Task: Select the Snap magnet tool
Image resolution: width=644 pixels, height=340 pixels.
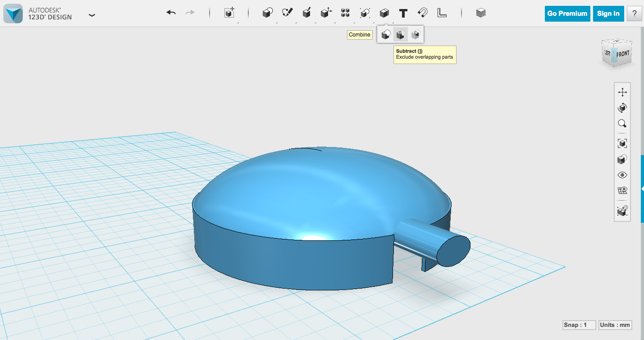Action: 422,13
